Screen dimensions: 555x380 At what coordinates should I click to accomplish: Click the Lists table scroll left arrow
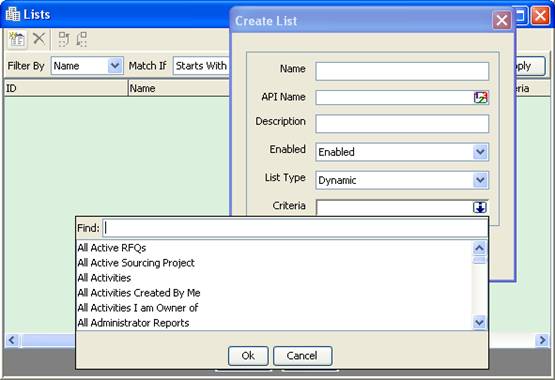[x=12, y=340]
